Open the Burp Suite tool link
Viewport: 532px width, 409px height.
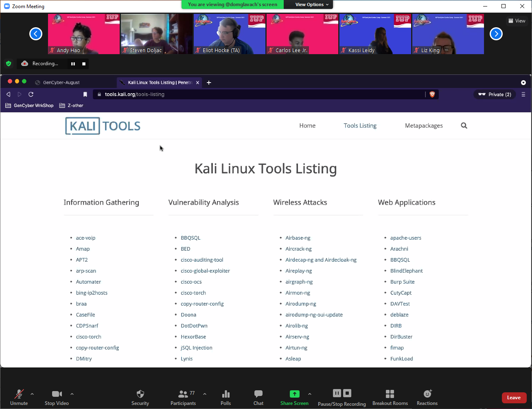coord(402,282)
